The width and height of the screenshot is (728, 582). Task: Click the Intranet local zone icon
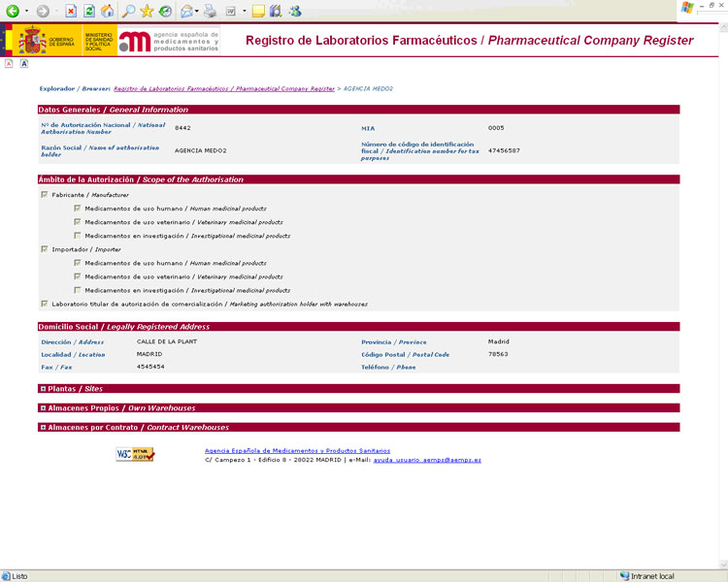point(624,576)
